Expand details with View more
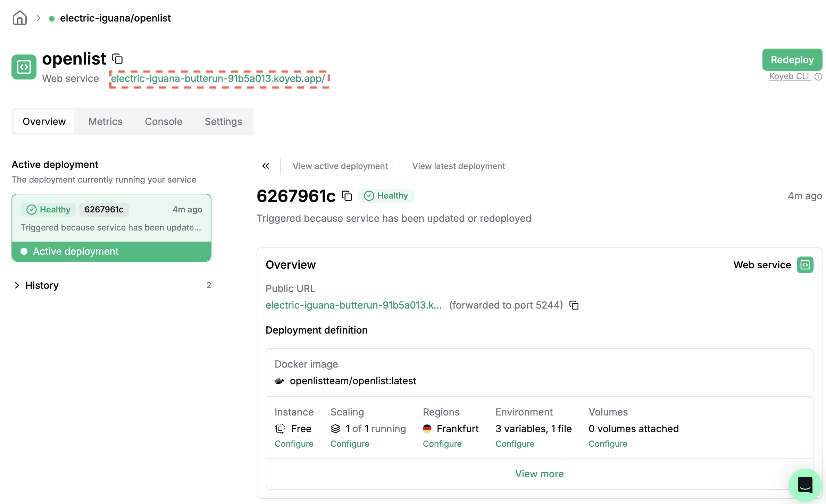 tap(539, 474)
